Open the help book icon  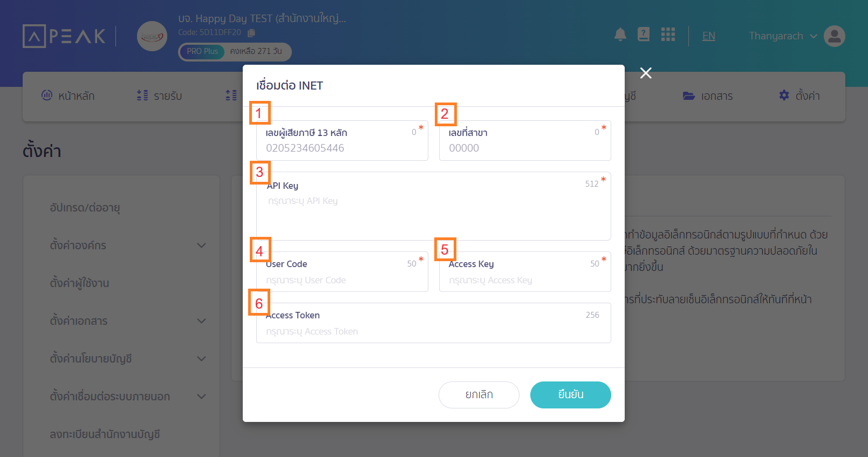644,35
